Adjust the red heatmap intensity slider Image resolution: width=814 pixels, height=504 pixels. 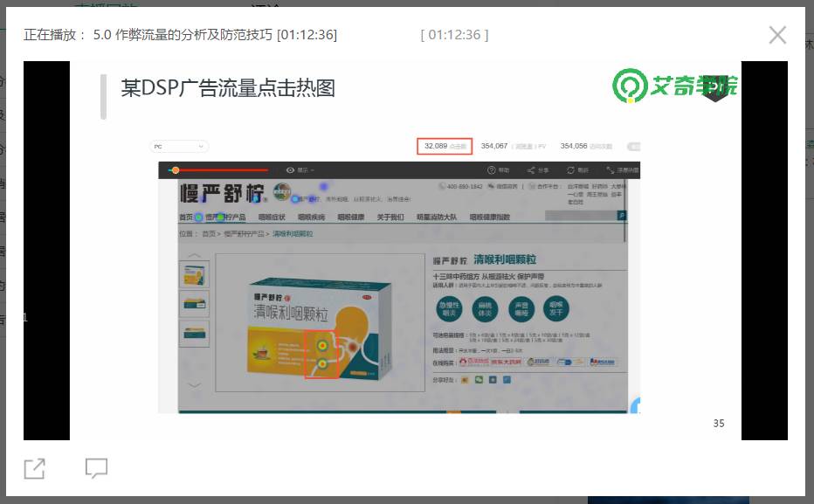pyautogui.click(x=218, y=169)
